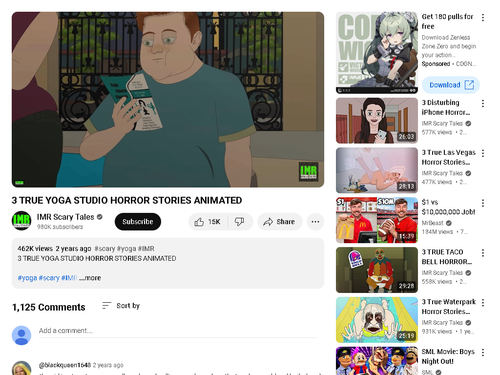Dislike the video with thumbs down
The image size is (500, 375).
pyautogui.click(x=240, y=222)
